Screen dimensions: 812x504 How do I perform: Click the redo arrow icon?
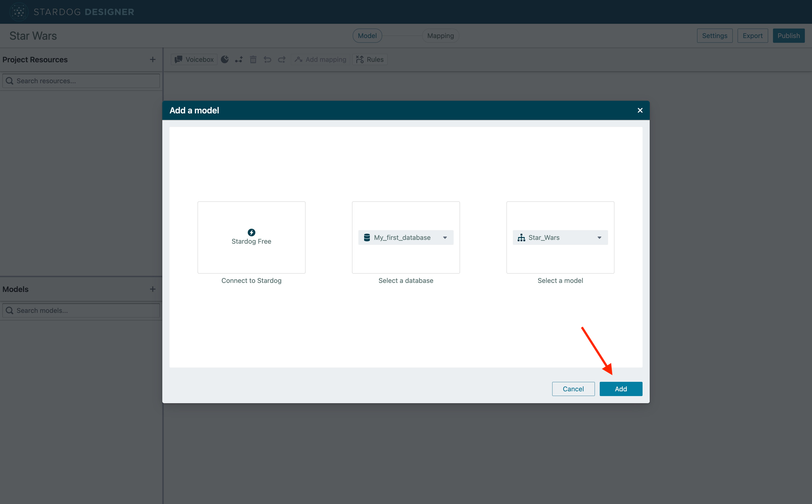click(282, 59)
